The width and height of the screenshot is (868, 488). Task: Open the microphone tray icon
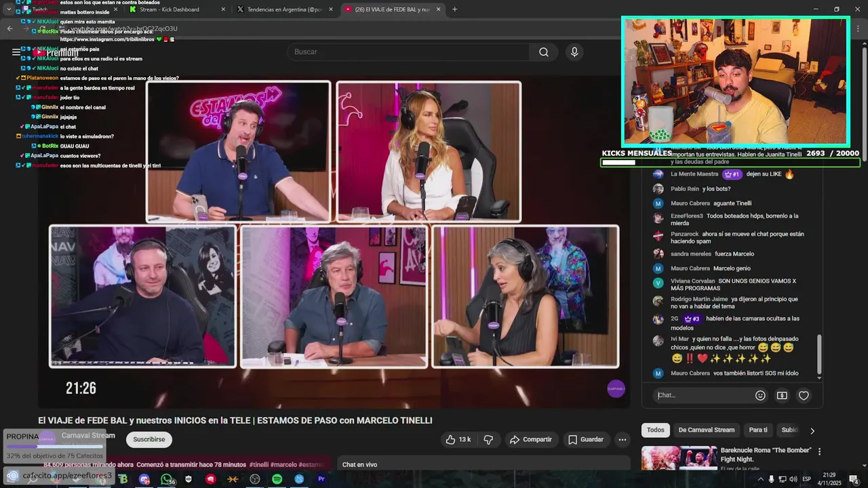coord(772,479)
